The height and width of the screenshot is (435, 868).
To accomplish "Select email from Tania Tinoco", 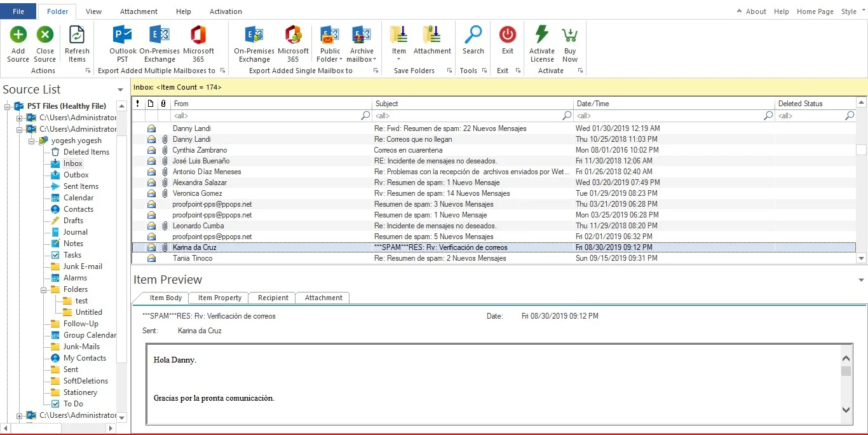I will click(494, 258).
